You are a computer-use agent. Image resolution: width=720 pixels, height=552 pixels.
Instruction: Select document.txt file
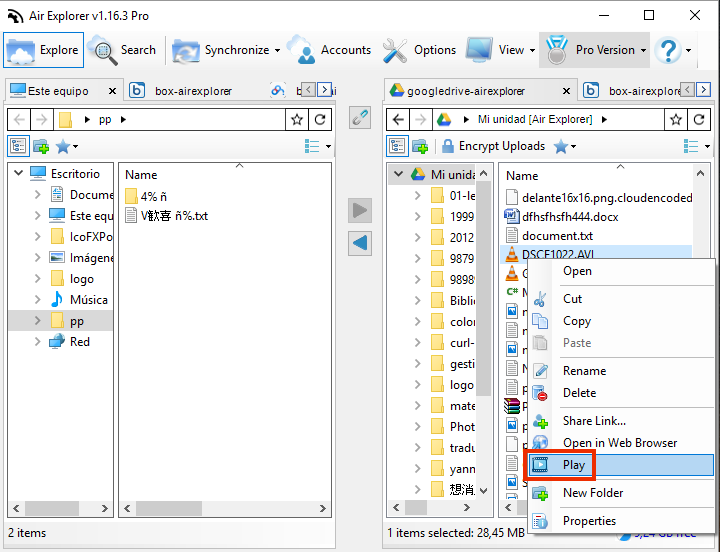click(x=549, y=236)
